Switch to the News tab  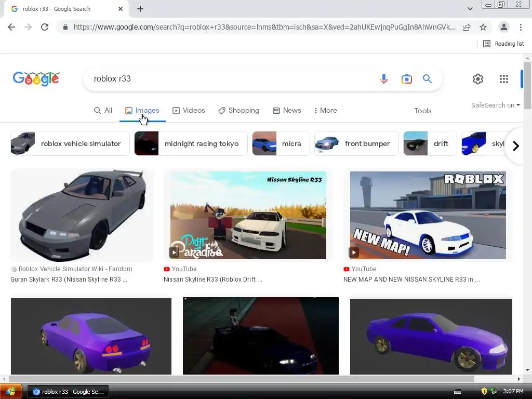coord(287,111)
